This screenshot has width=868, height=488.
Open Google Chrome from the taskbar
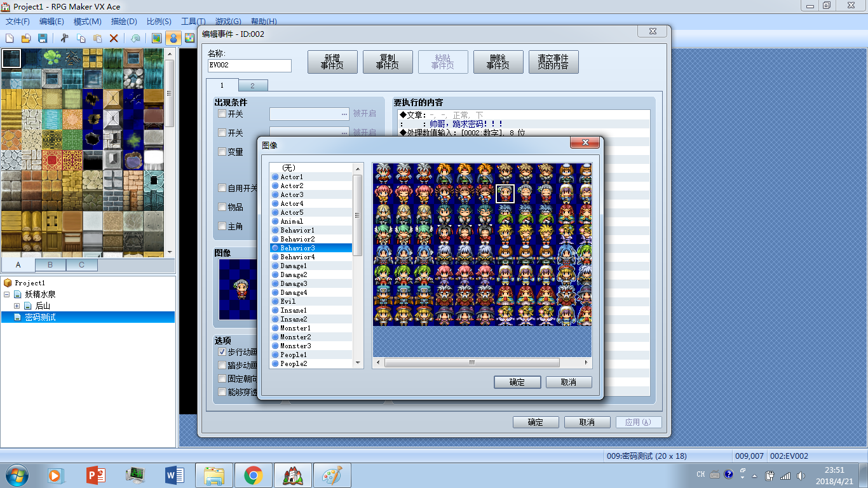coord(254,475)
